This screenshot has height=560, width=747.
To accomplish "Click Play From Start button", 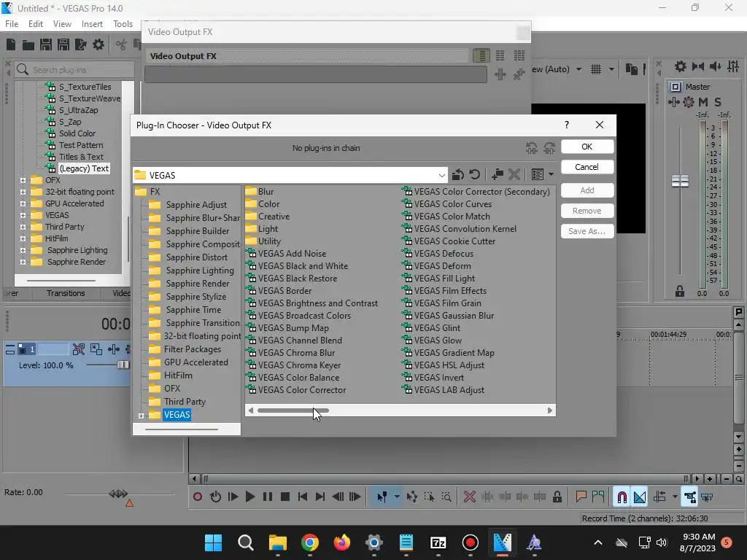I will pos(233,497).
